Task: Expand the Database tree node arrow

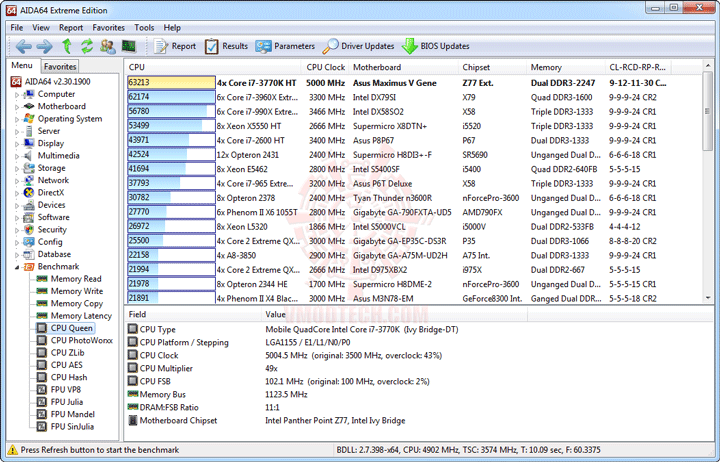Action: point(17,255)
